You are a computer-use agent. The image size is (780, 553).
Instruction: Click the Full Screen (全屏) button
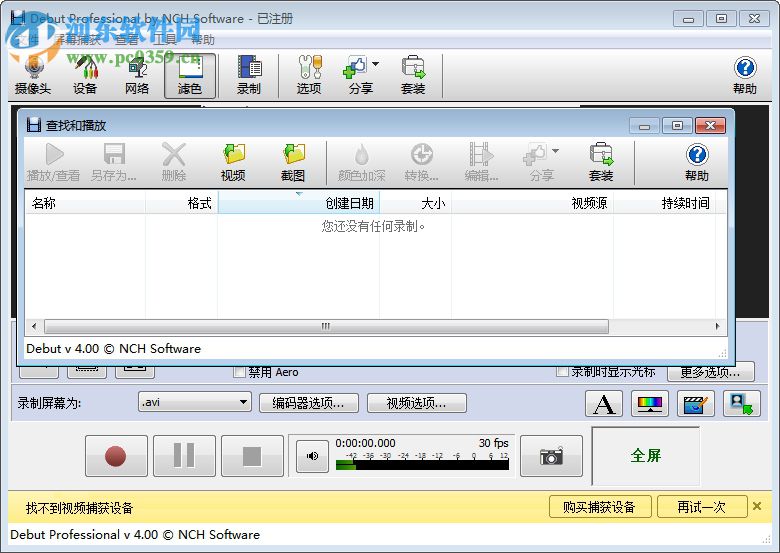[x=646, y=456]
